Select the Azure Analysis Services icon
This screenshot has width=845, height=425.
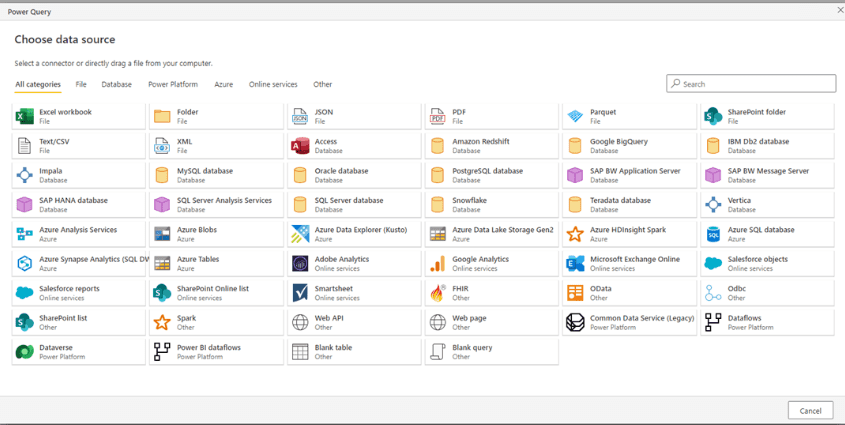[25, 234]
